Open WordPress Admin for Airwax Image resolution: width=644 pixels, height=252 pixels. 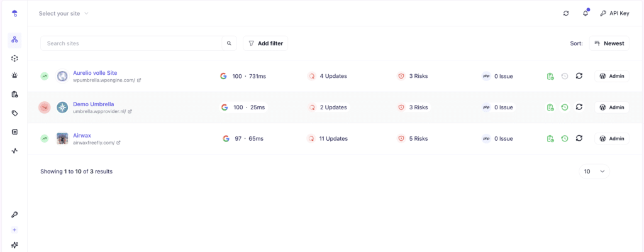pyautogui.click(x=612, y=139)
